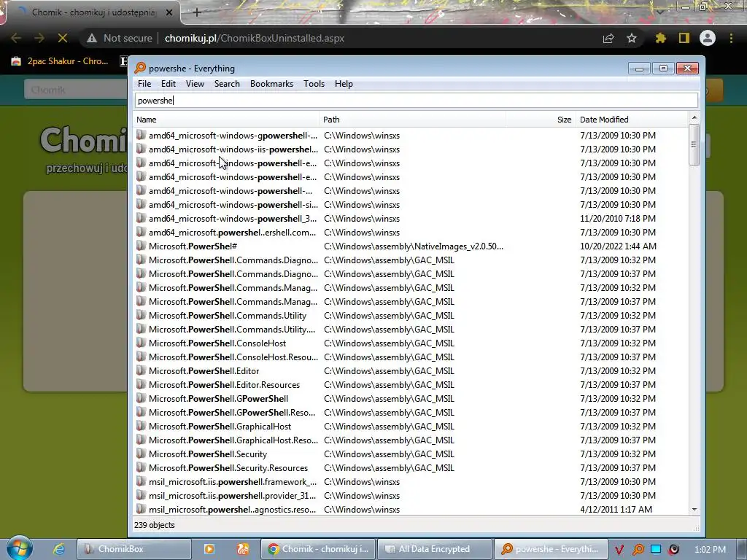Select Microsoft.PowerShell.Security folder icon

[141, 454]
